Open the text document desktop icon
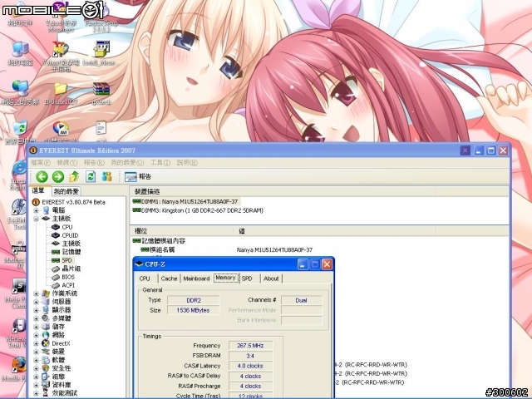This screenshot has height=399, width=532. click(x=101, y=131)
